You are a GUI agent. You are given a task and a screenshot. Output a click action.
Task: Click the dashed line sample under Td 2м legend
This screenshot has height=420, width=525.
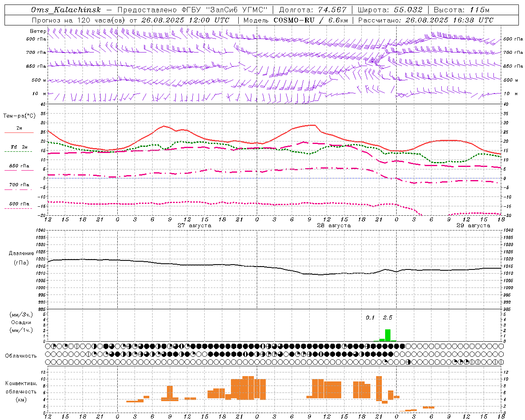[18, 152]
